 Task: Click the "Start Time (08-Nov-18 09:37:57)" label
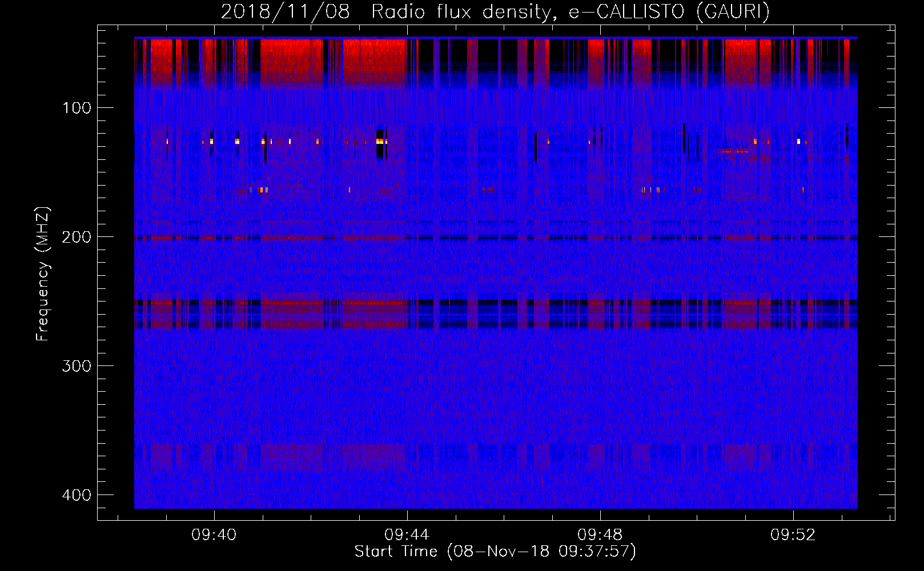tap(495, 552)
